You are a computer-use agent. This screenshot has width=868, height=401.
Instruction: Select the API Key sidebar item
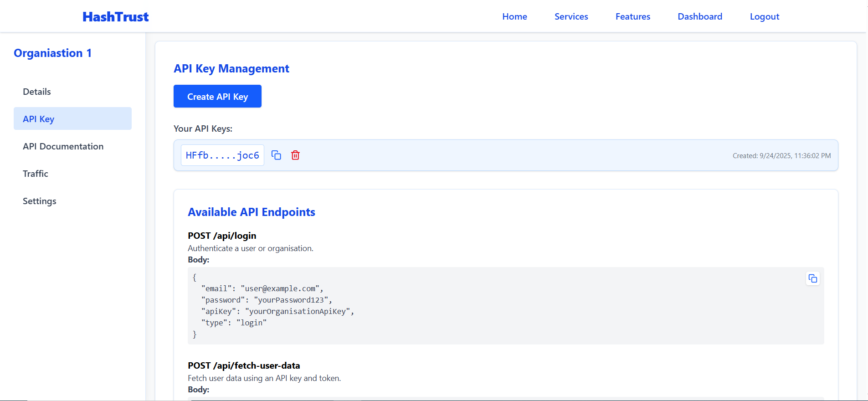72,118
